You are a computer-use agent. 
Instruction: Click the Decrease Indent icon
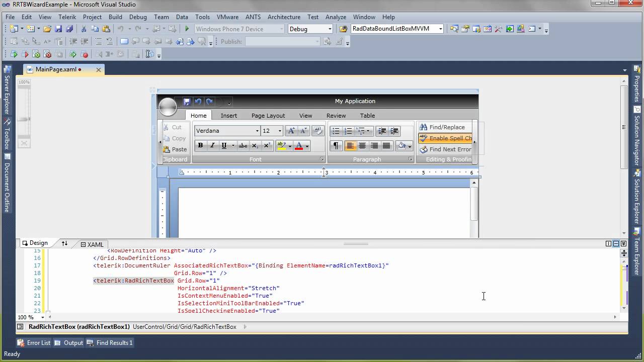pos(382,131)
